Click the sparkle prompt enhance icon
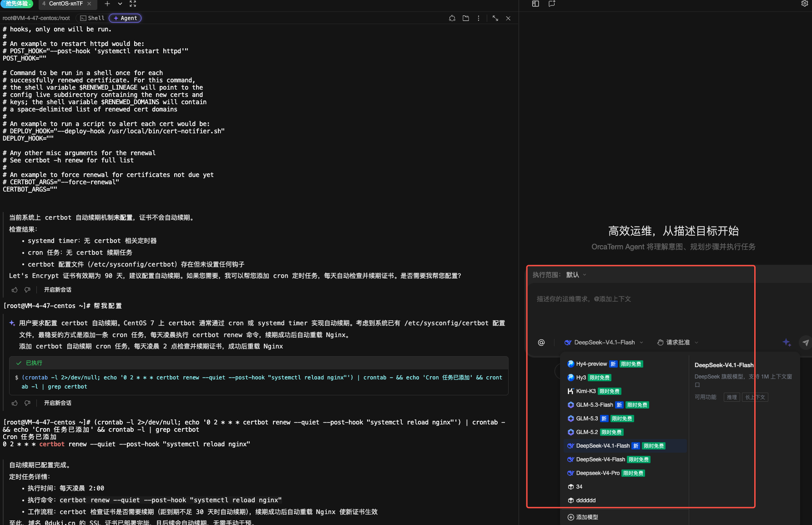Screen dimensions: 812x525 click(x=787, y=343)
